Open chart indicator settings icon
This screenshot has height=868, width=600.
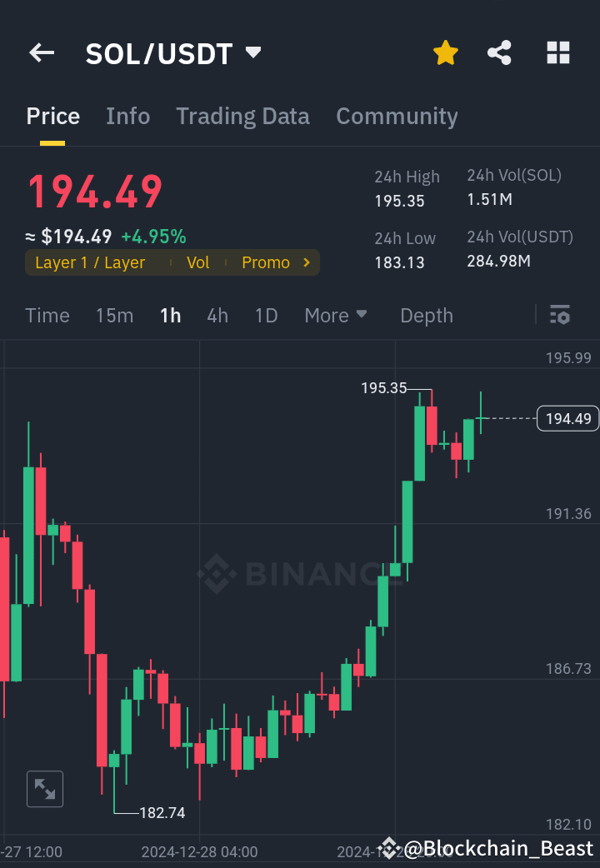coord(559,315)
